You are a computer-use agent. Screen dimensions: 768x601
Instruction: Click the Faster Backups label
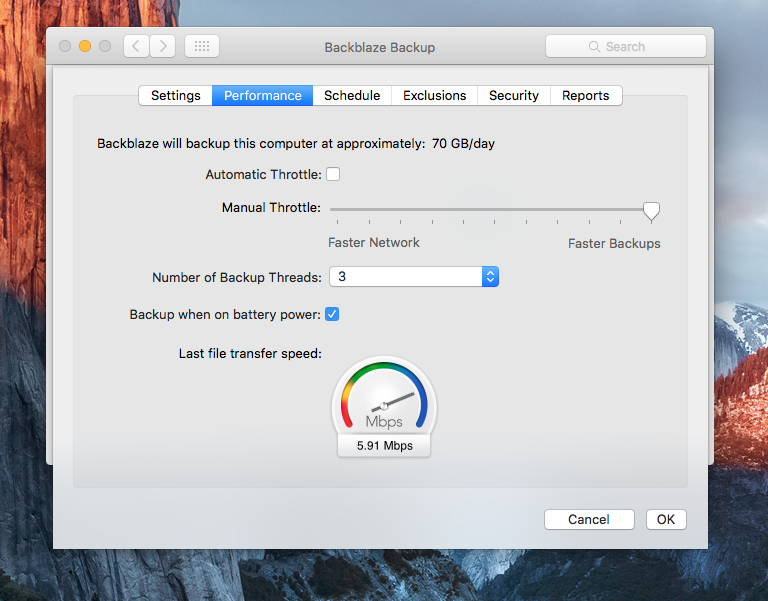click(614, 243)
